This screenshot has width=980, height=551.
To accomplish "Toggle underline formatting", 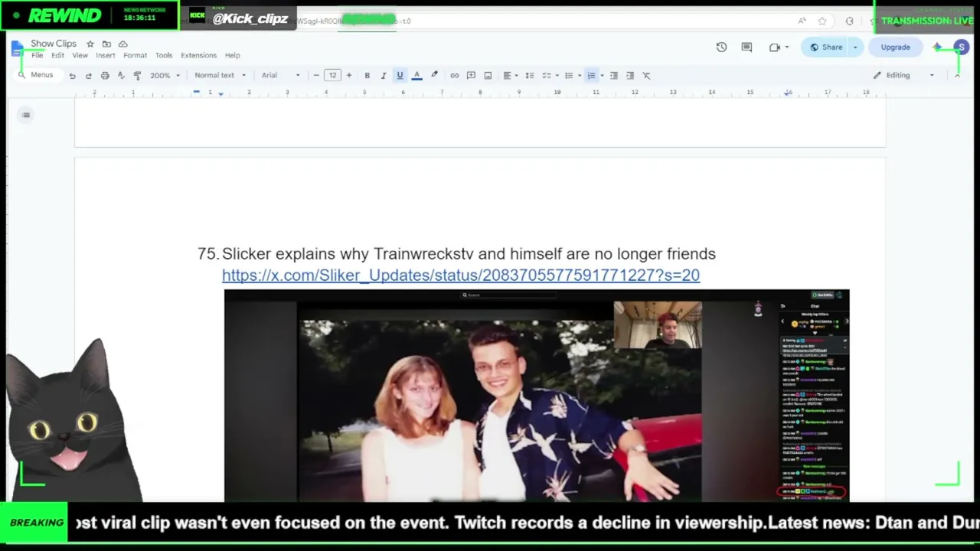I will pos(400,76).
